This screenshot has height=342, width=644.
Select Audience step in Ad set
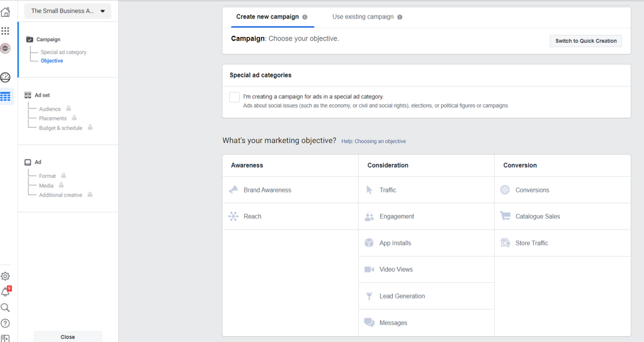50,109
